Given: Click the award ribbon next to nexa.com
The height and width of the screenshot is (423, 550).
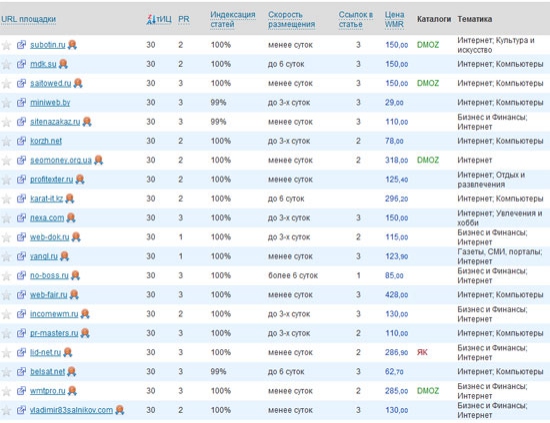Looking at the screenshot, I should click(x=71, y=218).
